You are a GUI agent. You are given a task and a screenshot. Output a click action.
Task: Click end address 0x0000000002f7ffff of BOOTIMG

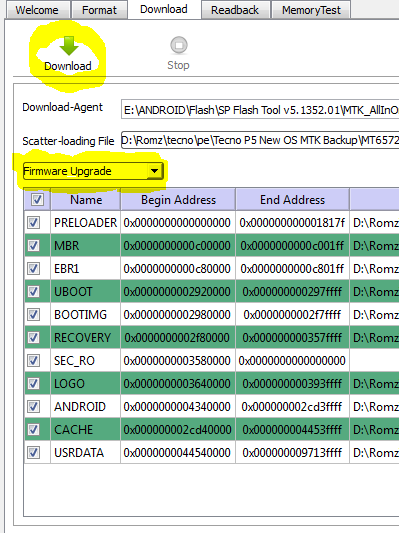pyautogui.click(x=292, y=315)
